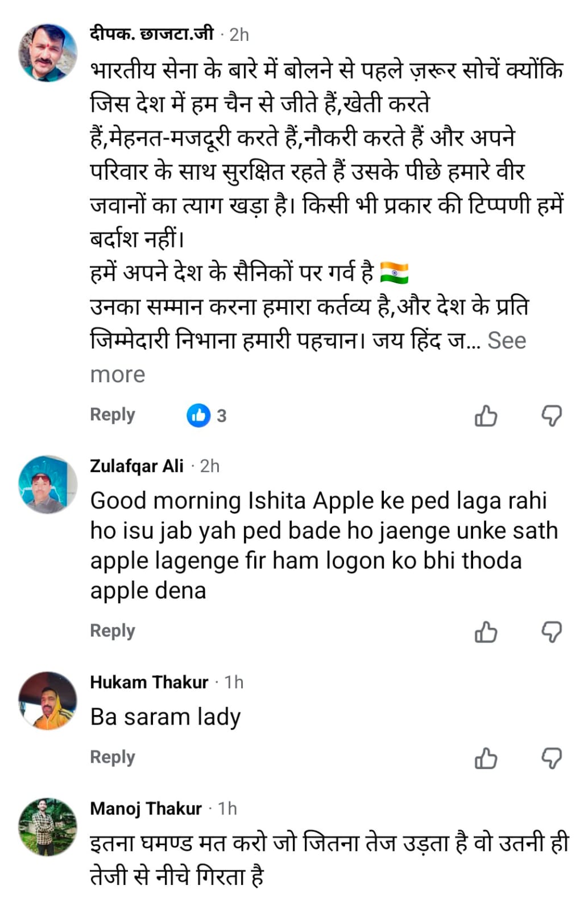The height and width of the screenshot is (910, 588).
Task: Click the 2h timestamp on Zulafqar Ali's comment
Action: [209, 466]
